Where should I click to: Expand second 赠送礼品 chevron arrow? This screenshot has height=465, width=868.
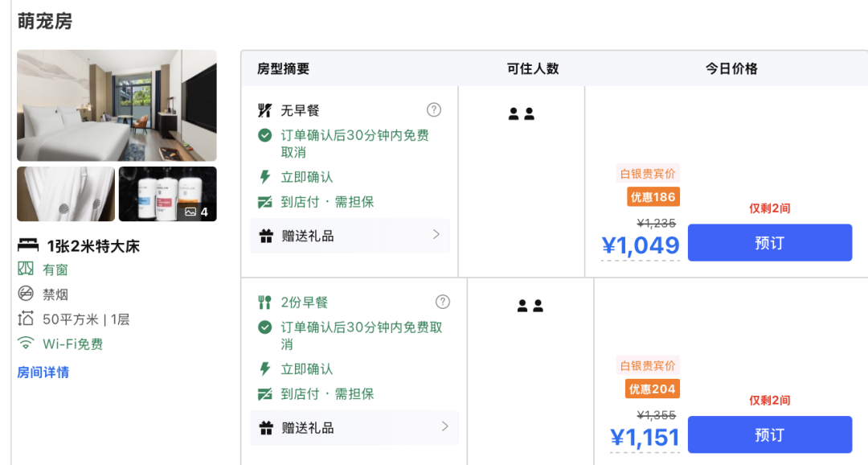(x=444, y=426)
